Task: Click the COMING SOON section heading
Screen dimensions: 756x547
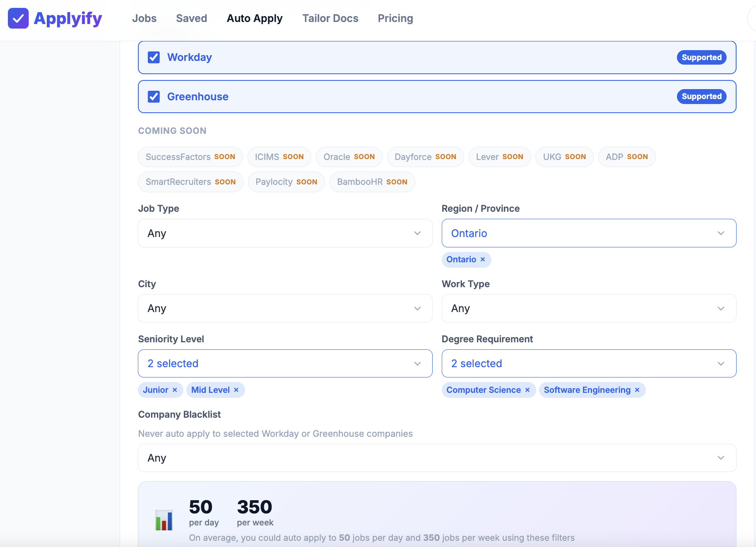Action: (172, 131)
